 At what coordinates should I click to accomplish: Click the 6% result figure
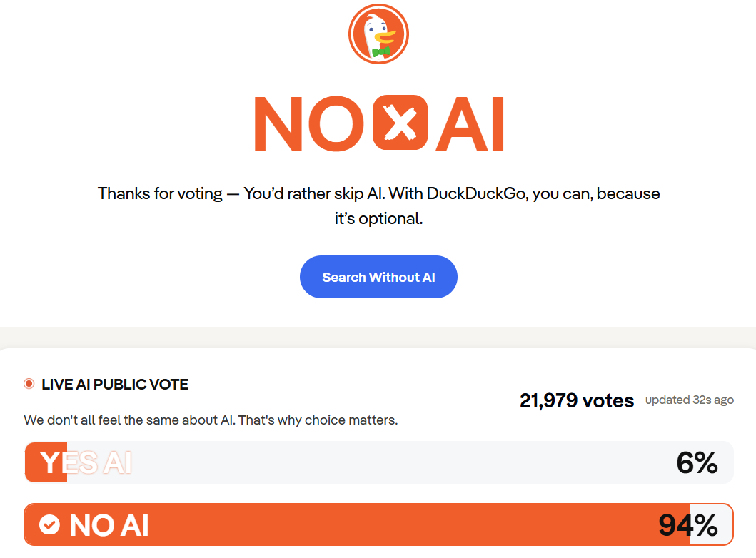(696, 463)
